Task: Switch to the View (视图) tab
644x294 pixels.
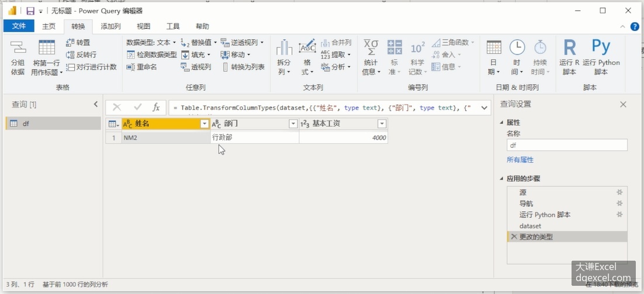Action: pyautogui.click(x=143, y=26)
